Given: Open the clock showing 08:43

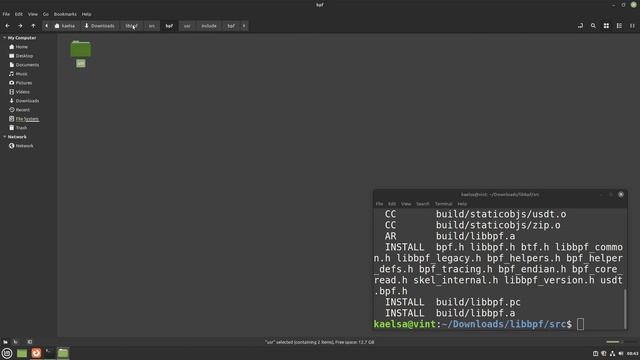Looking at the screenshot, I should point(632,353).
